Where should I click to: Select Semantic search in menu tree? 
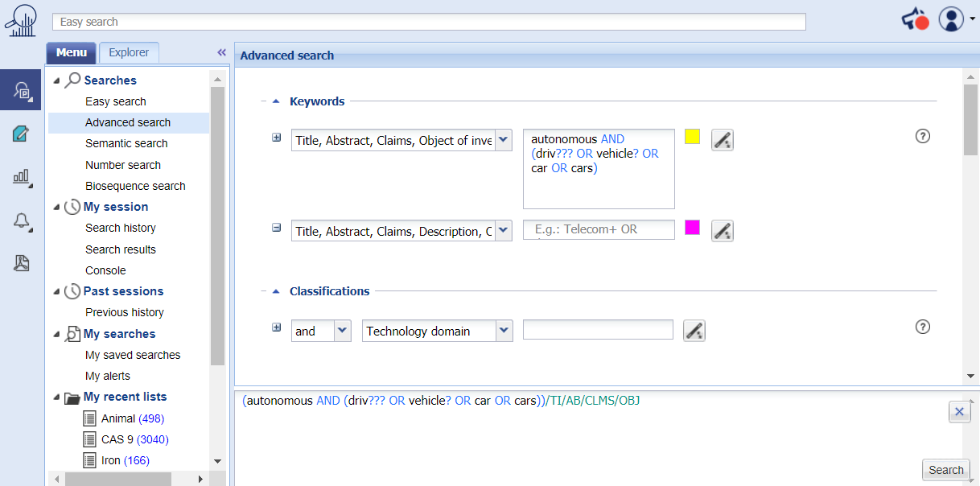(126, 143)
